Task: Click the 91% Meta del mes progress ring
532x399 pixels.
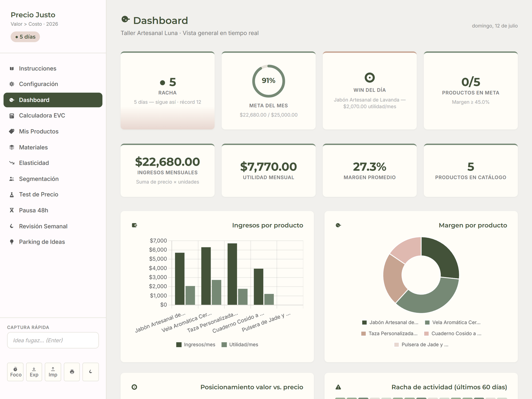Action: pyautogui.click(x=268, y=81)
